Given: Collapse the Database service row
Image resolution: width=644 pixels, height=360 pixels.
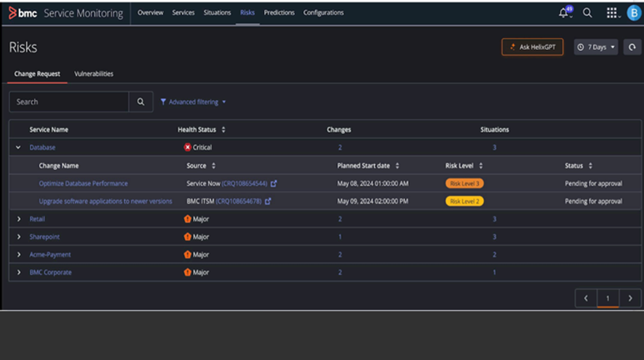Looking at the screenshot, I should point(18,147).
